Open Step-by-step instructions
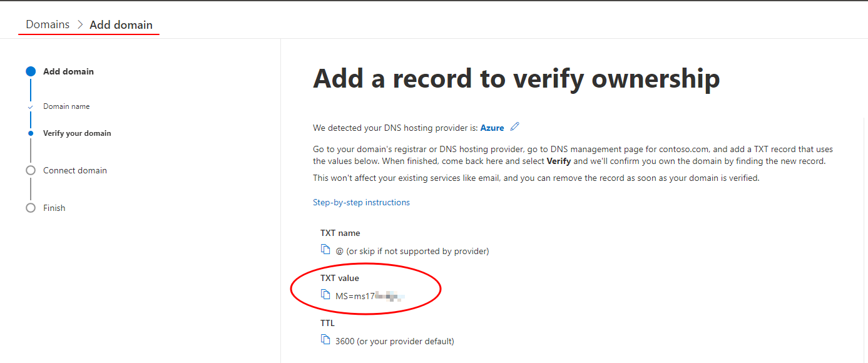The width and height of the screenshot is (868, 363). (x=361, y=202)
